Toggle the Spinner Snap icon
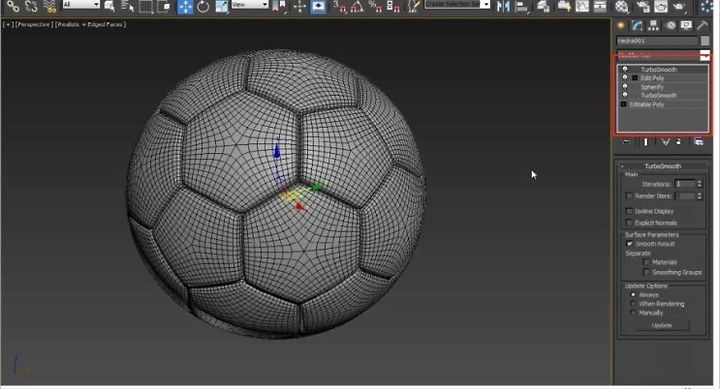Screen dimensions: 720x389 pyautogui.click(x=393, y=6)
